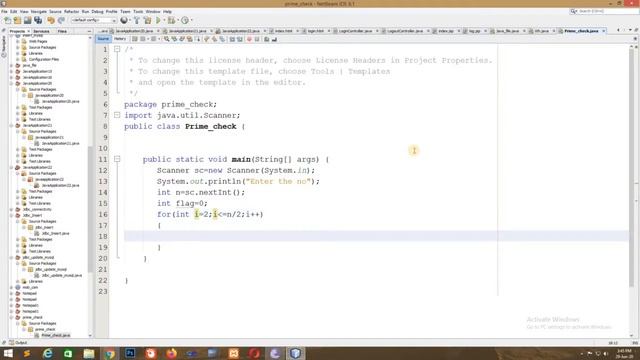Open the default config dropdown
Screen dimensions: 640x360
pyautogui.click(x=94, y=20)
